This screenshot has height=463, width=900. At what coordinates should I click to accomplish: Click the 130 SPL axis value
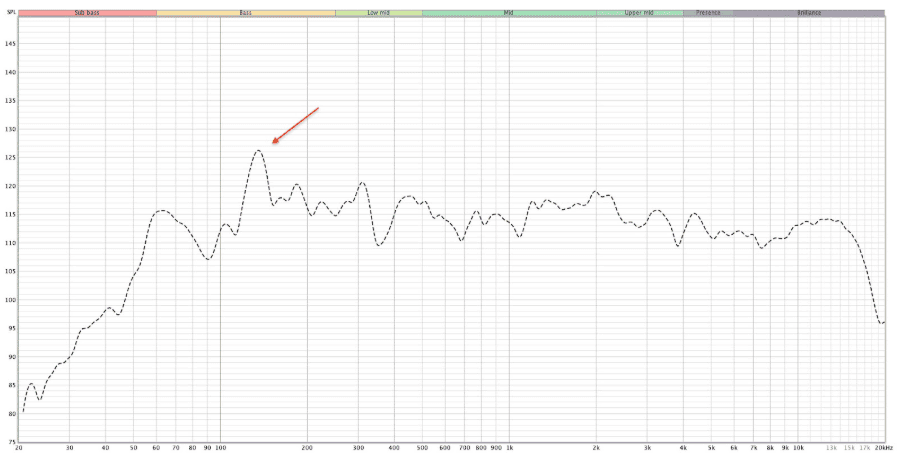10,129
